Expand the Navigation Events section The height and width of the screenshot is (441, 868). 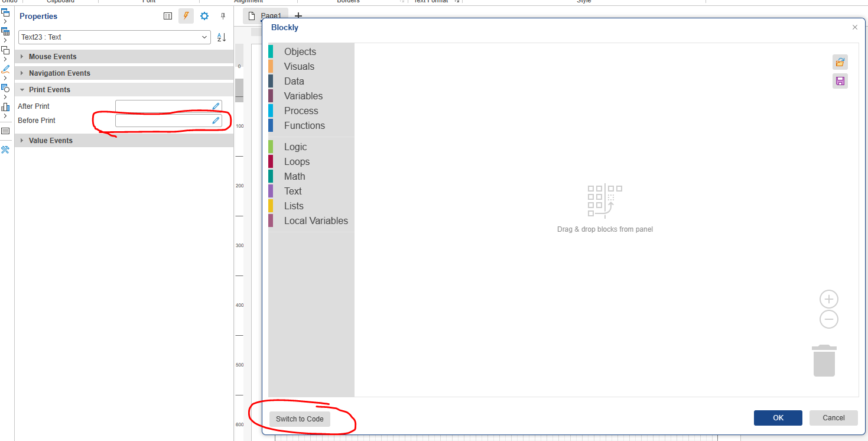click(124, 73)
